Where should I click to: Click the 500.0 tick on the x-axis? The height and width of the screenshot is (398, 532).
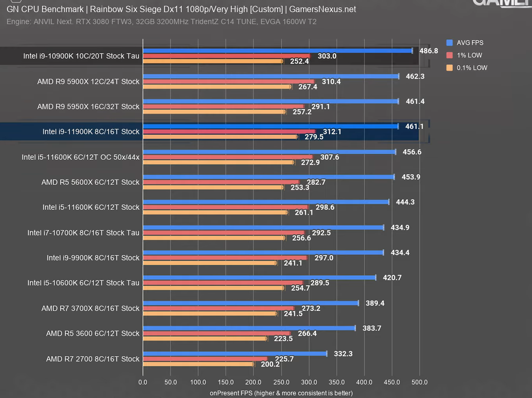[419, 382]
